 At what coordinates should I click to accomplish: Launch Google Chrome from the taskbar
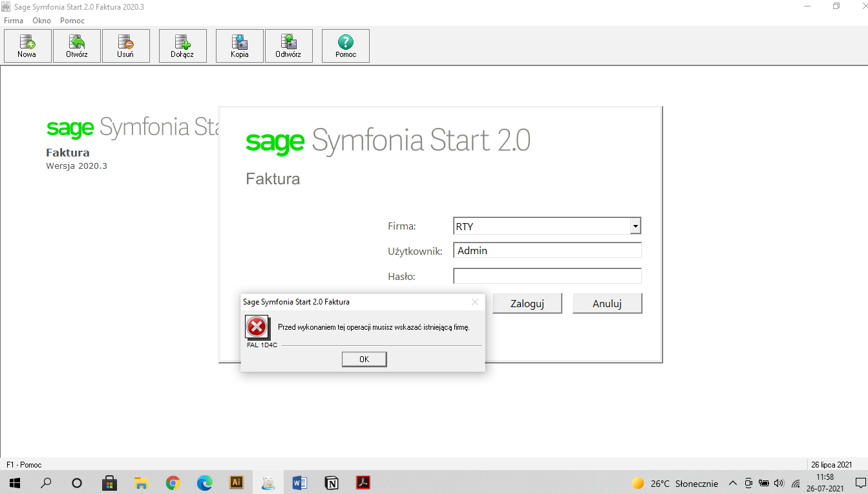173,482
